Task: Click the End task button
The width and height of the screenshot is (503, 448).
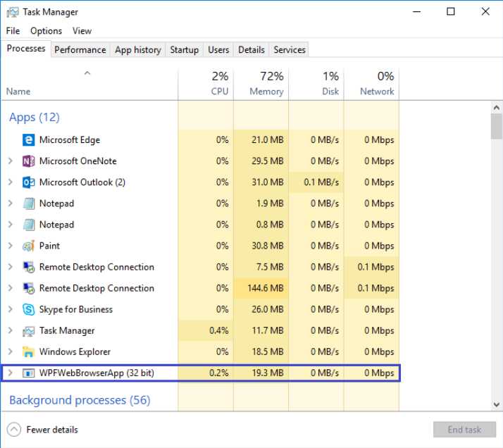Action: tap(464, 430)
